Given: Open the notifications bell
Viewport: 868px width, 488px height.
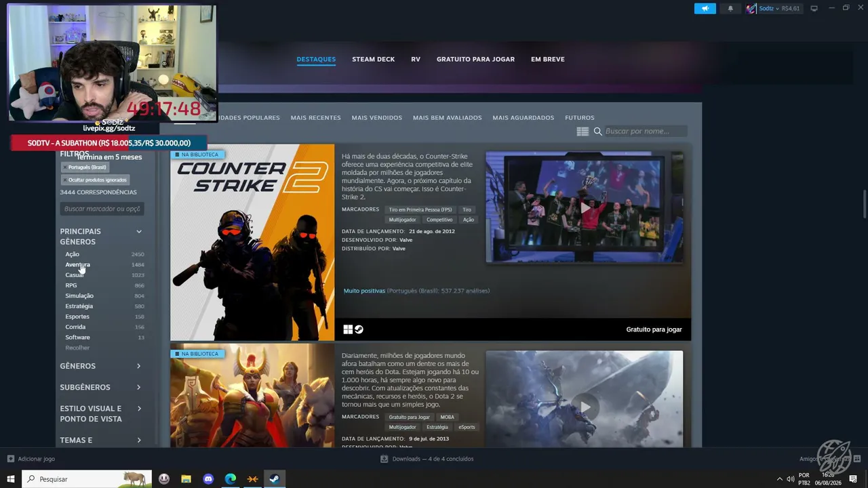Looking at the screenshot, I should point(730,9).
